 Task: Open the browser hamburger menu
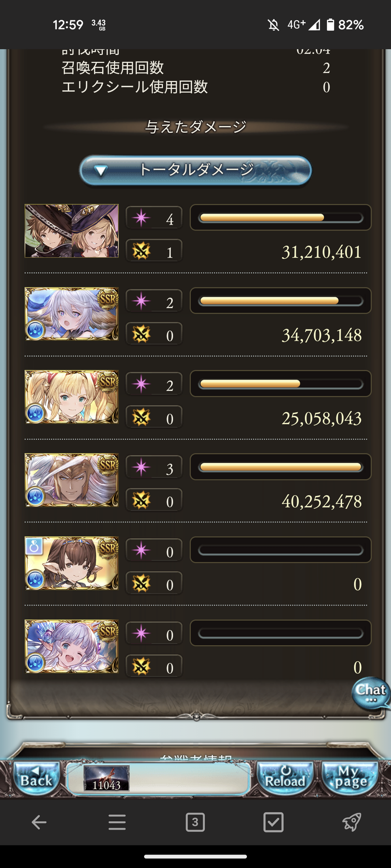pyautogui.click(x=117, y=822)
